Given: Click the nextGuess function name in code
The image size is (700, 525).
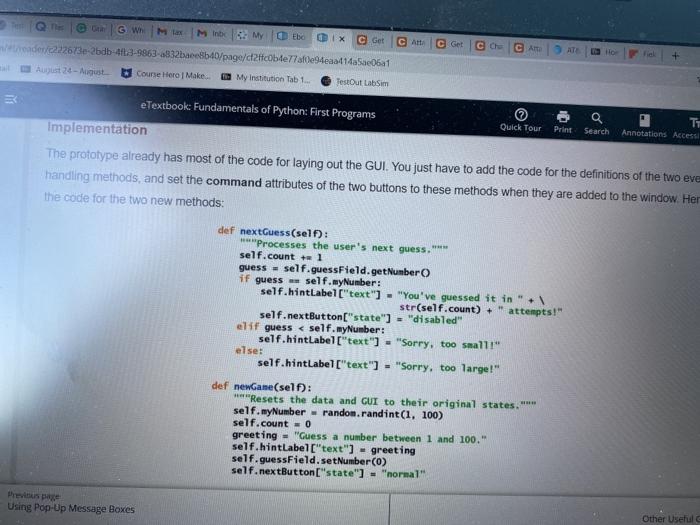Looking at the screenshot, I should [x=265, y=232].
